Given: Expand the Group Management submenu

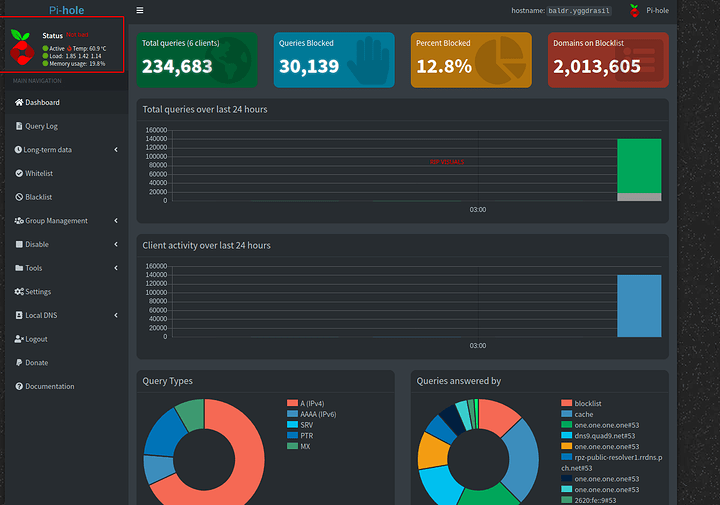Looking at the screenshot, I should [56, 220].
